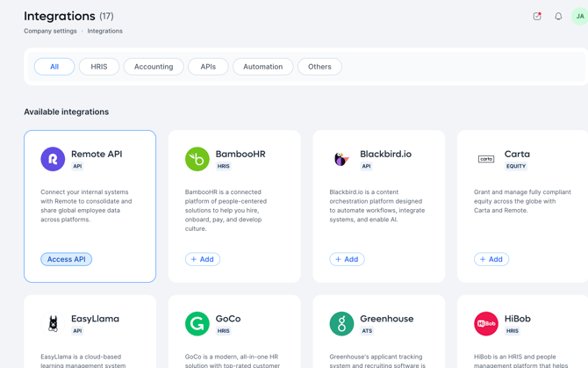
Task: Click the Integrations page heading
Action: (60, 16)
